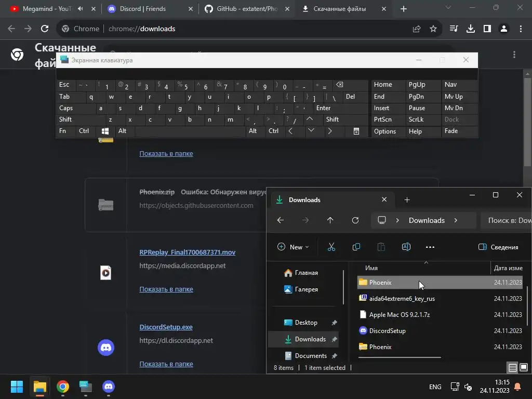Viewport: 532px width, 399px height.
Task: Add a new tab in Explorer
Action: pyautogui.click(x=407, y=200)
